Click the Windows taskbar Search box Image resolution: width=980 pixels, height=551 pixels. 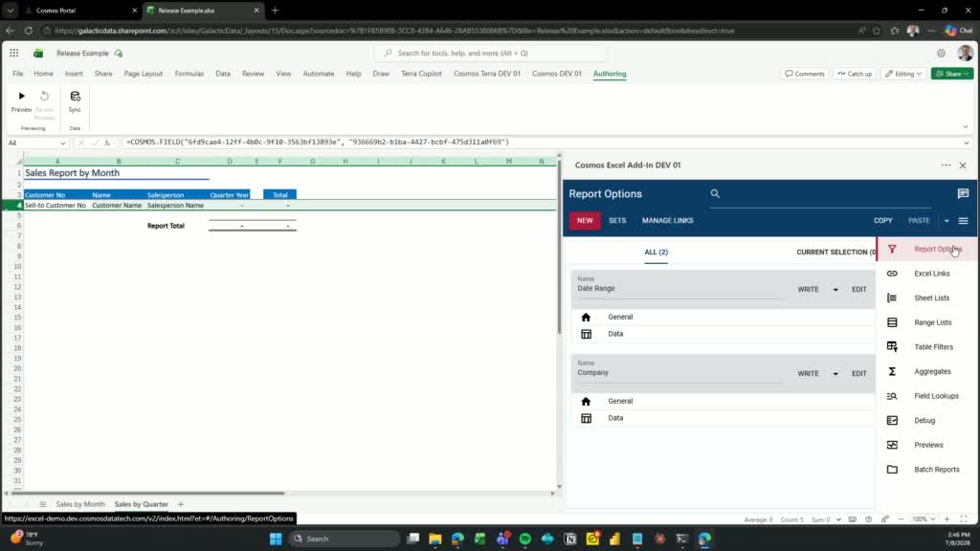pyautogui.click(x=345, y=539)
